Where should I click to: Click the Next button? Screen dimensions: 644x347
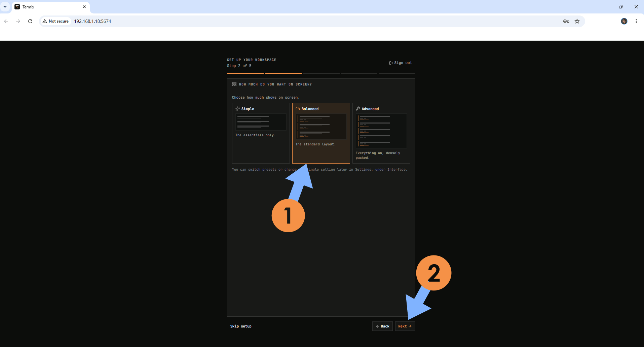[405, 326]
